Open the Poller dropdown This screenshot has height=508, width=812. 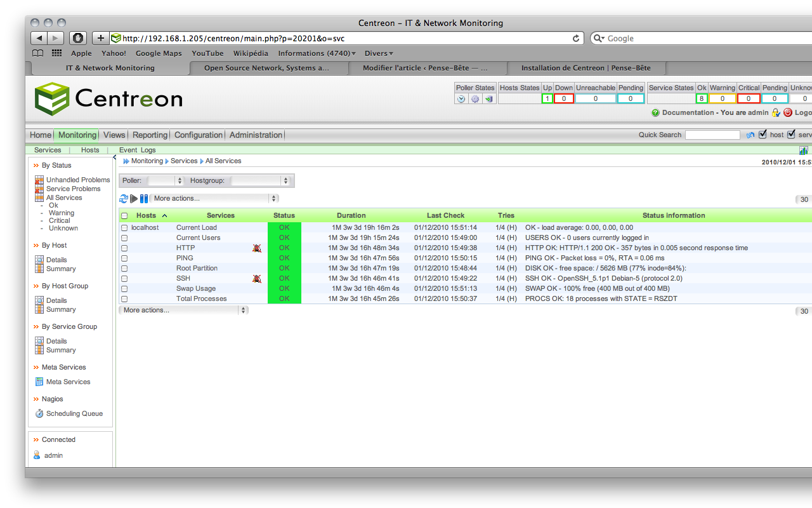click(x=165, y=181)
